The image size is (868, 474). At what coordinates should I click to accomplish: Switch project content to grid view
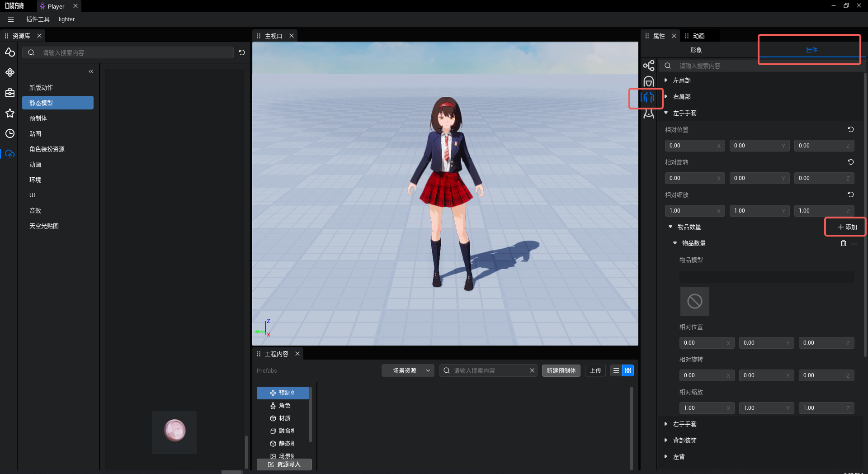click(x=628, y=370)
